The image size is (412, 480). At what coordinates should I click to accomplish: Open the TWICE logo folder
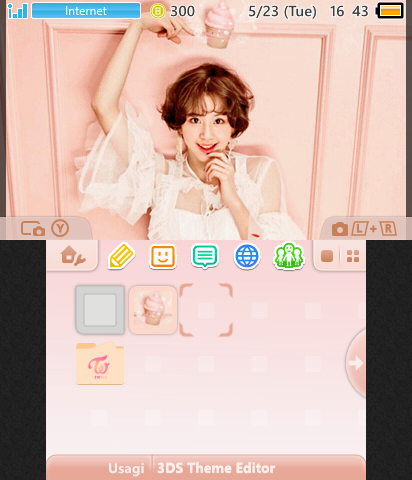100,363
